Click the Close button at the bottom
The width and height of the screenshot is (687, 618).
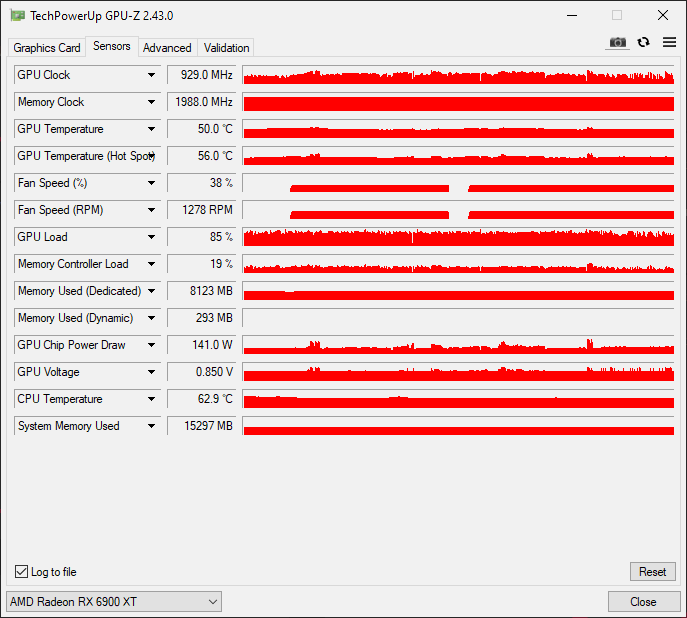pyautogui.click(x=643, y=602)
